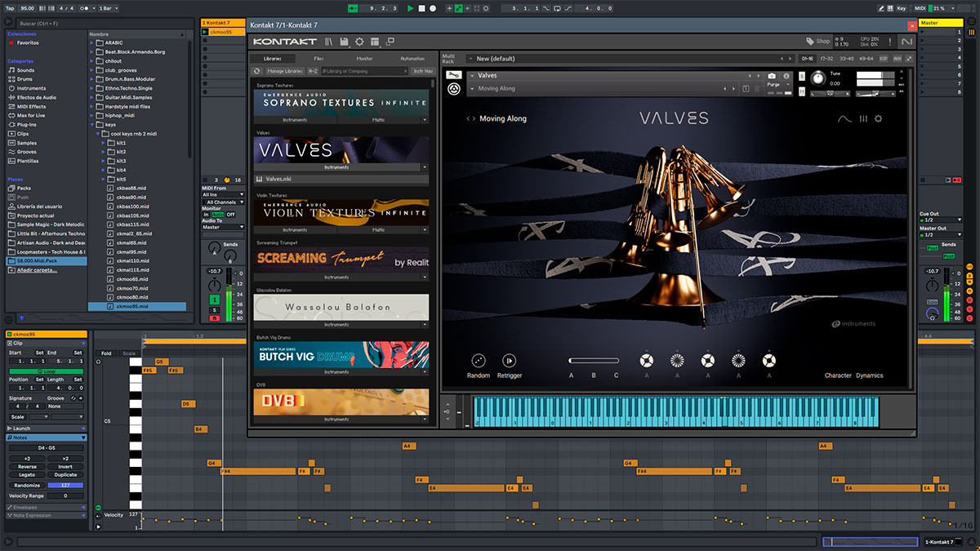Click the transport Record button
The image size is (980, 551).
(433, 8)
